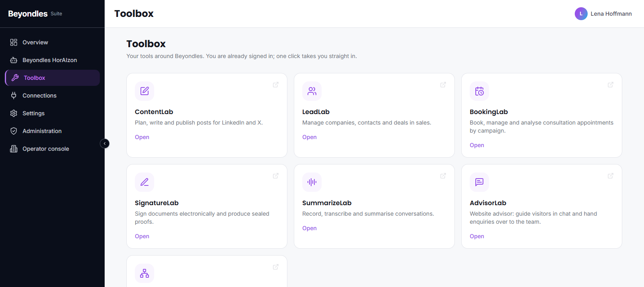Click the AdvisorLab chat message icon
Viewport: 644px width, 287px height.
(479, 182)
